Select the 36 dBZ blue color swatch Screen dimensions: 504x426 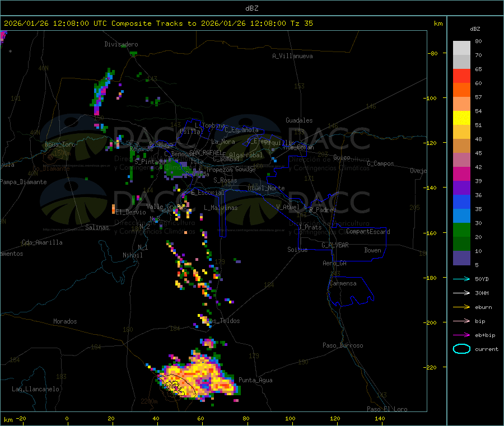pos(461,202)
